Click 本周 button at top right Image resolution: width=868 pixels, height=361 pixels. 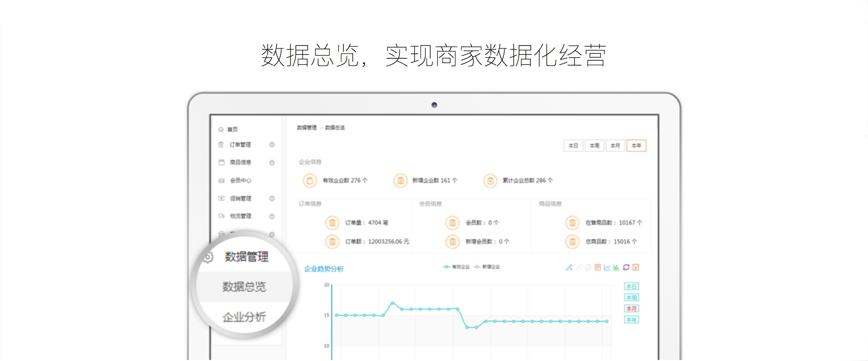[x=594, y=146]
